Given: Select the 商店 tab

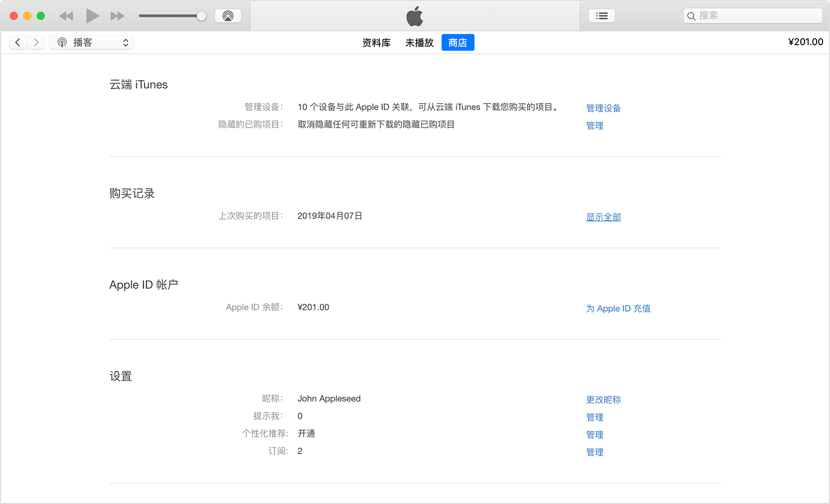Looking at the screenshot, I should (458, 43).
